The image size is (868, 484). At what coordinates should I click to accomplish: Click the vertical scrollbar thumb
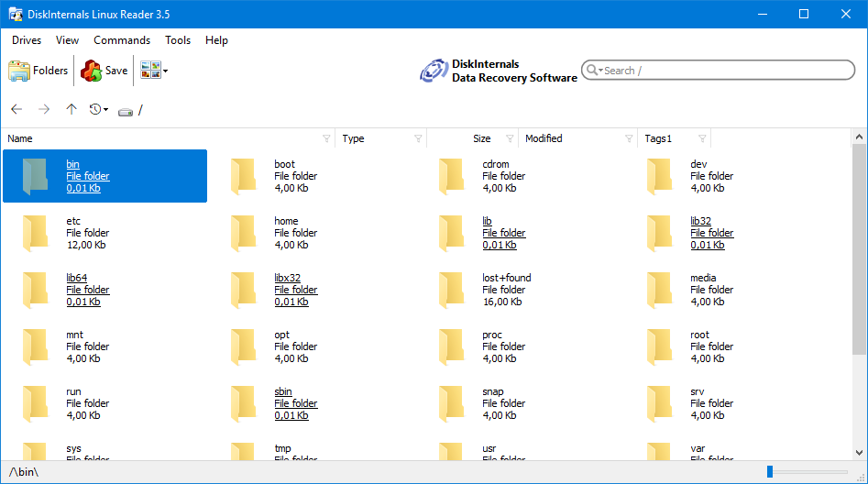[859, 249]
